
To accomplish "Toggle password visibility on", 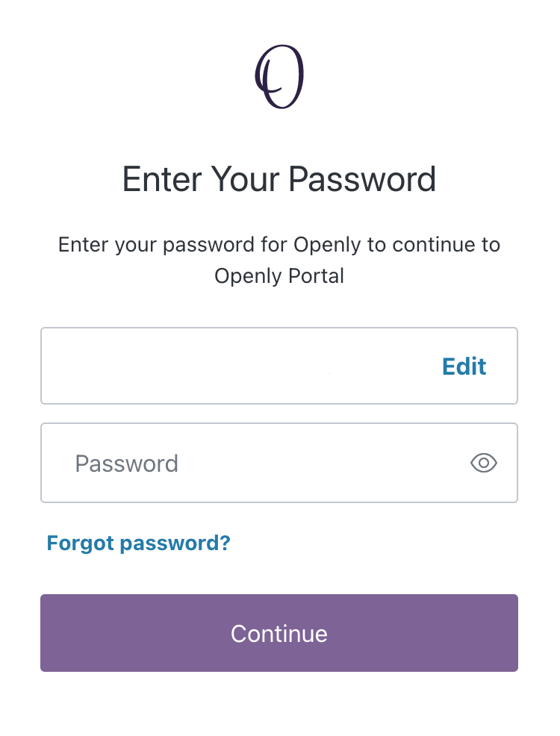I will (484, 463).
